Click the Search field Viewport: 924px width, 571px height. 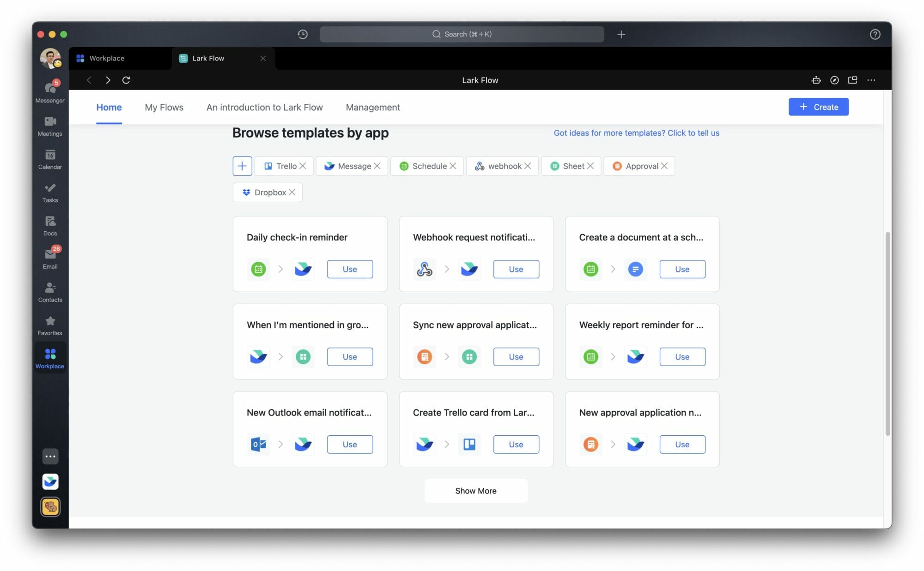click(462, 34)
